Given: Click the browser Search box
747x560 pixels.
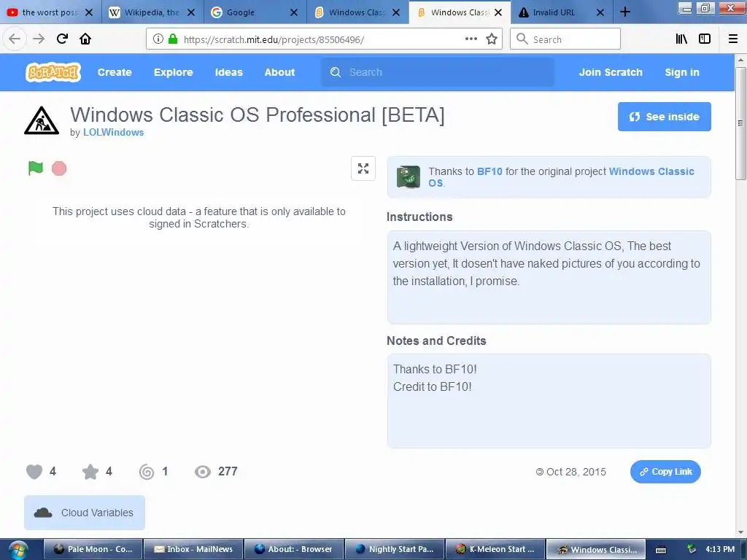Looking at the screenshot, I should (565, 39).
